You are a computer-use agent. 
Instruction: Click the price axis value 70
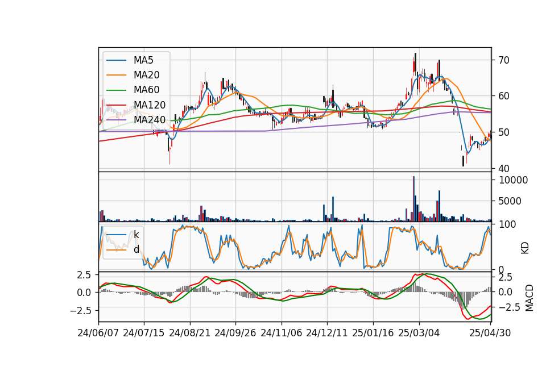tap(504, 60)
